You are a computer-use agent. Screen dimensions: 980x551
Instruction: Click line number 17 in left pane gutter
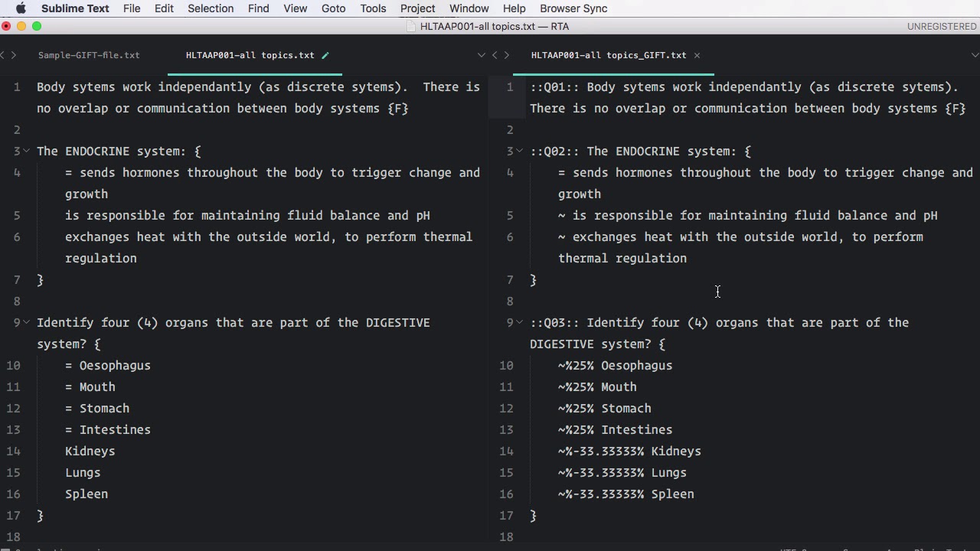[x=13, y=515]
